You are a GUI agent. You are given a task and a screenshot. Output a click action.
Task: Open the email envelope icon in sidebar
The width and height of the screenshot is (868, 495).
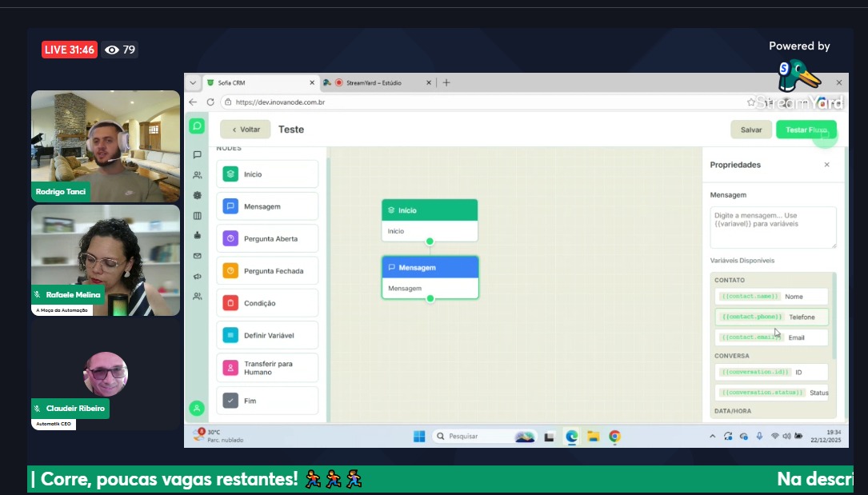[197, 256]
